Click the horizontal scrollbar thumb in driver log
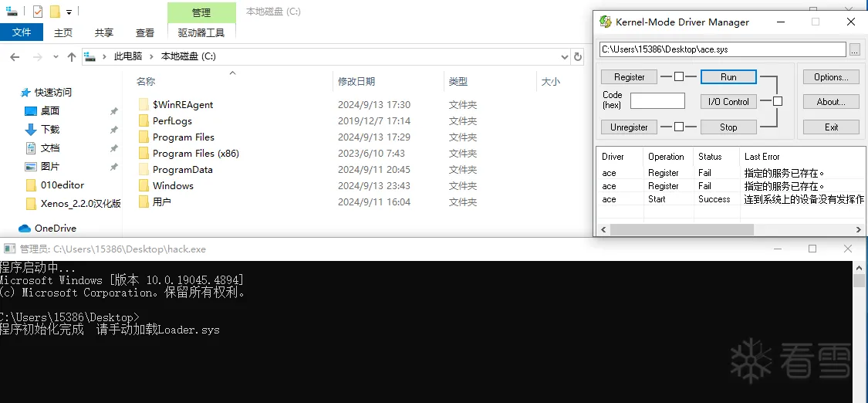This screenshot has width=868, height=403. point(681,229)
